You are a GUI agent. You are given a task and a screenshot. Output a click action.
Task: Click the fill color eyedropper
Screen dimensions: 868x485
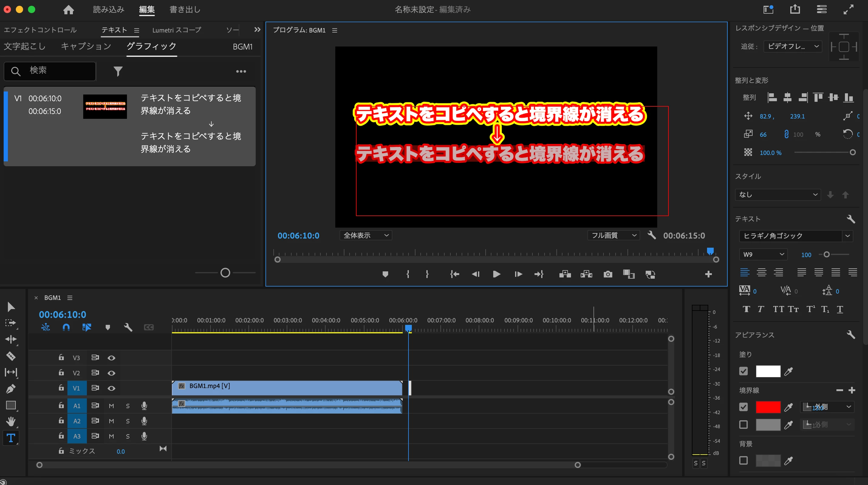click(x=788, y=371)
